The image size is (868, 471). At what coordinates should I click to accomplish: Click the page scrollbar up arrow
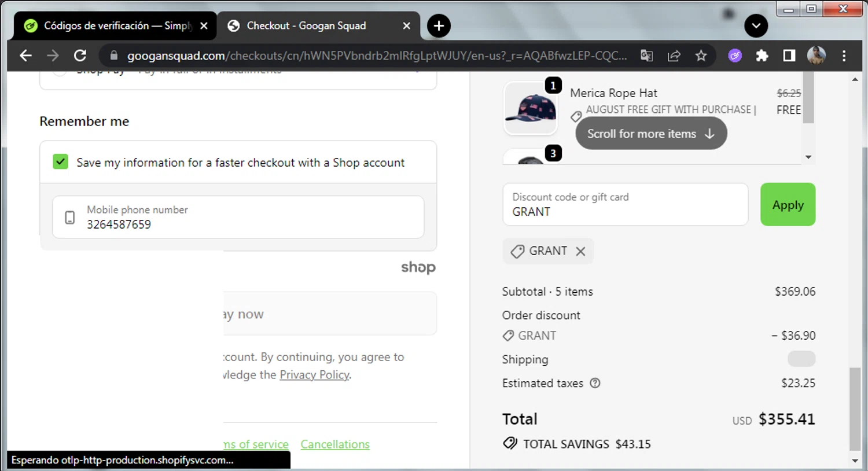pos(855,79)
